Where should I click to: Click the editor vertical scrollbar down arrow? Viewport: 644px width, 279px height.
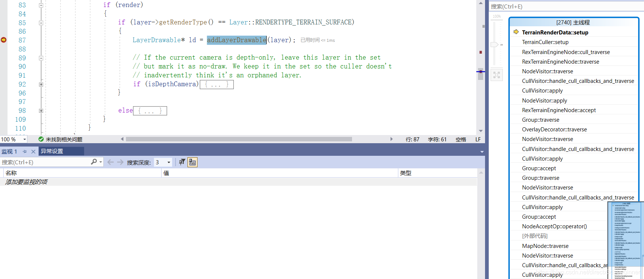(481, 131)
